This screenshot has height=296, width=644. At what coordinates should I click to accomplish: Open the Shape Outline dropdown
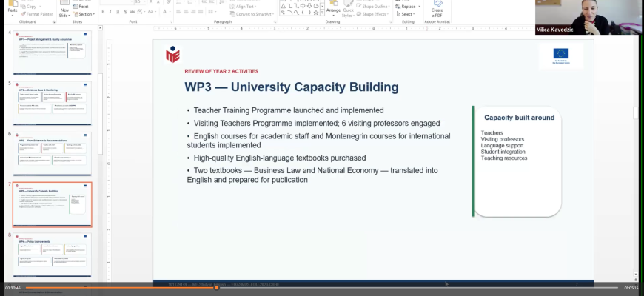373,7
